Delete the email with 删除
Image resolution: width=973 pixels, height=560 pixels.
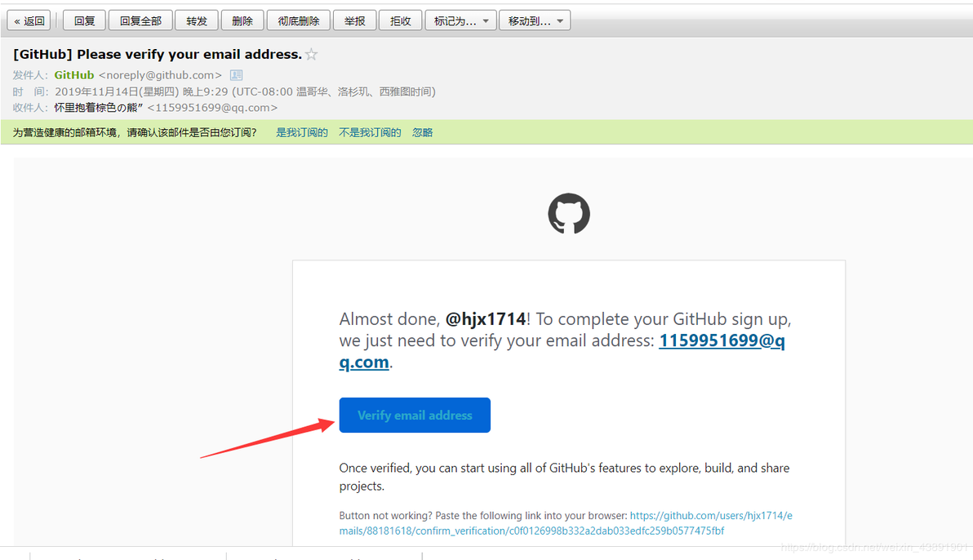click(242, 20)
